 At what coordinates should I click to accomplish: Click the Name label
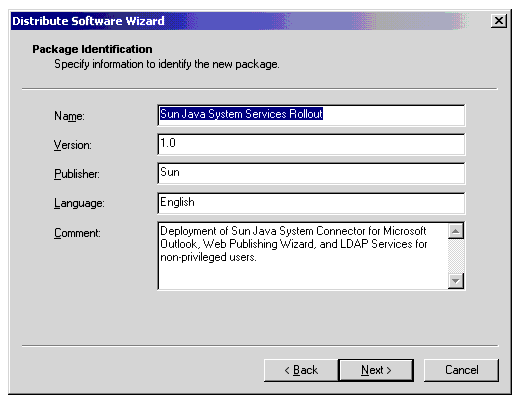pyautogui.click(x=69, y=116)
